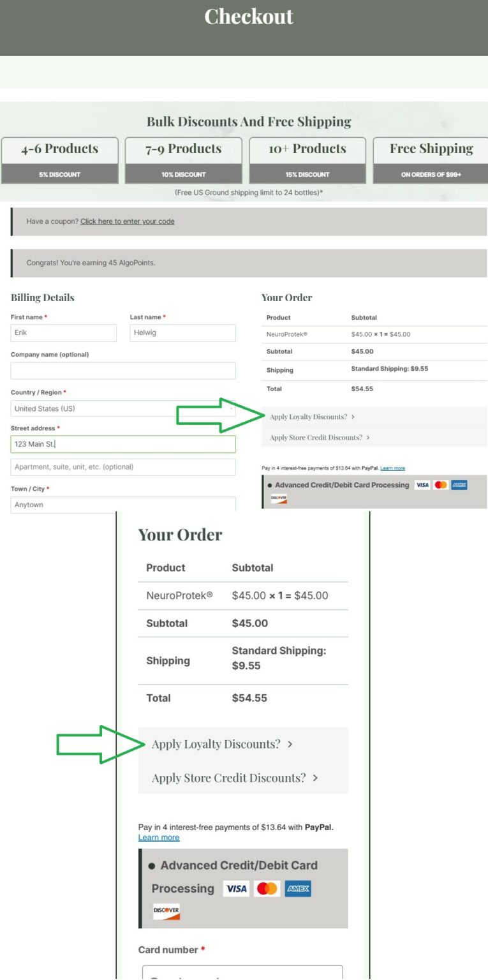Click the Visa icon in the Your Order payment section

(x=422, y=485)
